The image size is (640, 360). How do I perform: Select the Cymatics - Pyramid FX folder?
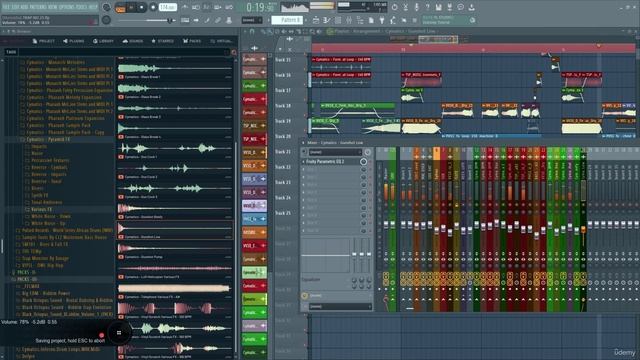pos(48,140)
